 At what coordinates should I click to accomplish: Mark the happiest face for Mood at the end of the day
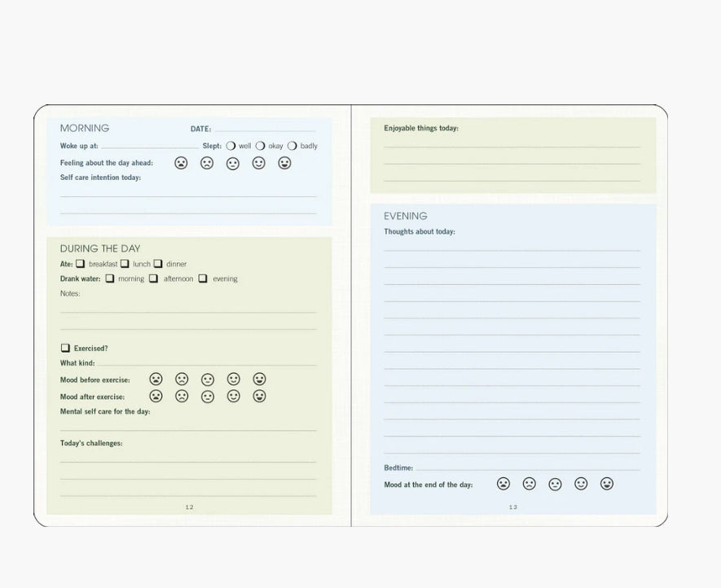(607, 484)
